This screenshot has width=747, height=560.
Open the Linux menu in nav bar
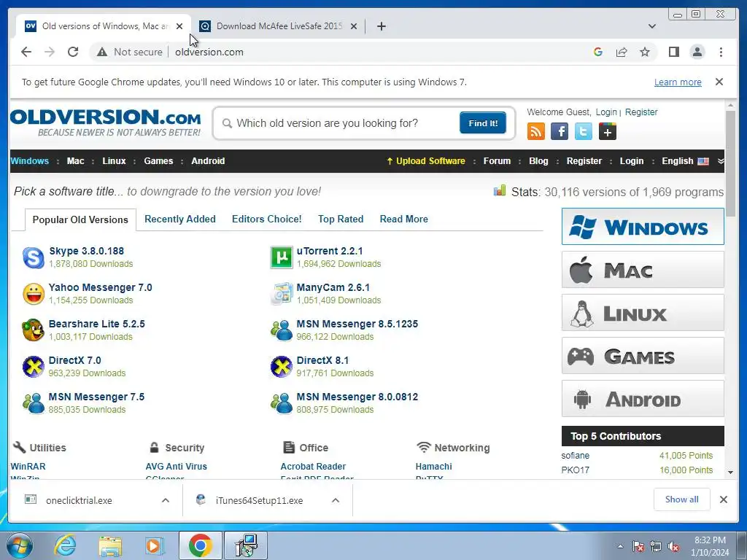click(114, 161)
